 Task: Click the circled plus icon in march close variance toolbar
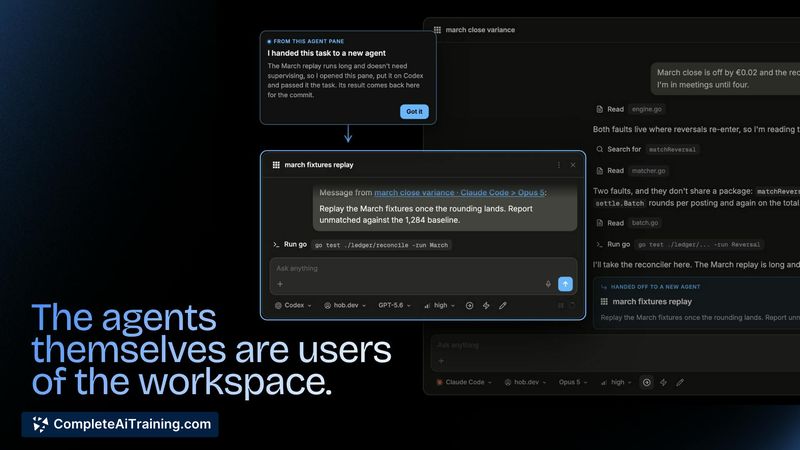646,382
